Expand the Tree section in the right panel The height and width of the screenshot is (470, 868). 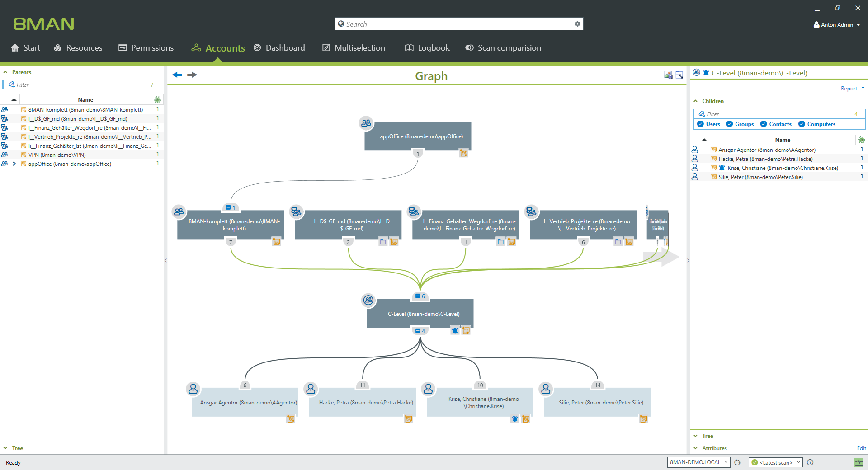(x=696, y=436)
